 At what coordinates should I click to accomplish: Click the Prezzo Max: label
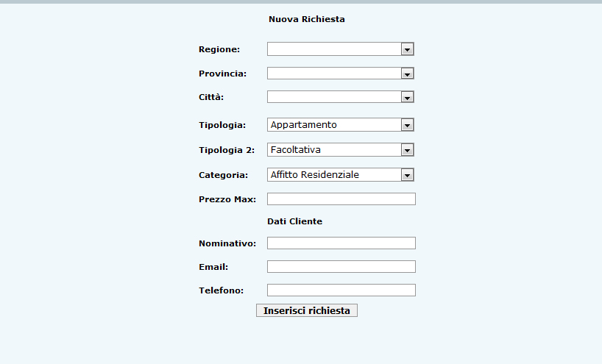pos(227,199)
